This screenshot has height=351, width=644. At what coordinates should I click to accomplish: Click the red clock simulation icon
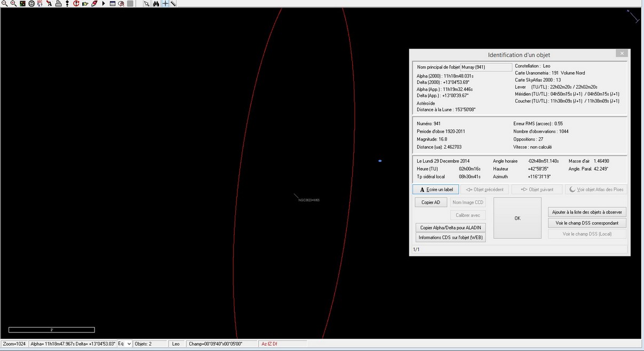[76, 3]
